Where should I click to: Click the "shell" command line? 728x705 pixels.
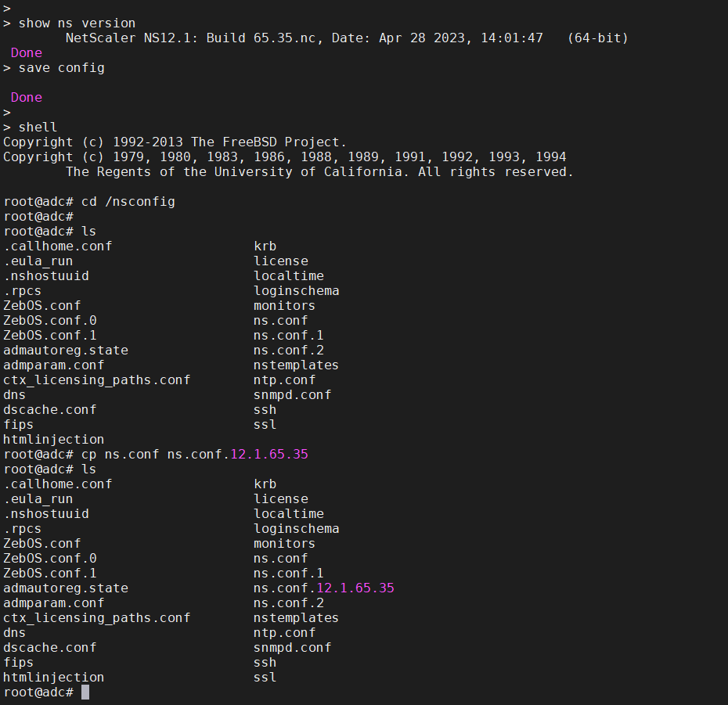click(x=38, y=127)
